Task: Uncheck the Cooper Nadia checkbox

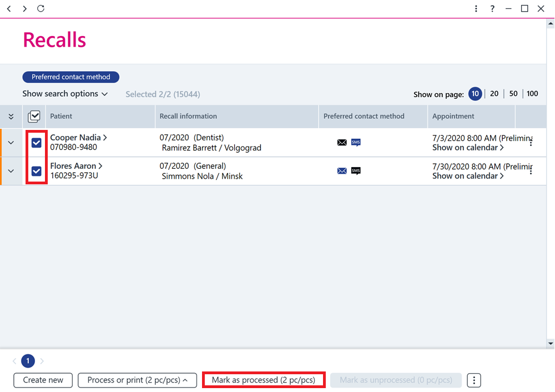Action: [x=36, y=143]
